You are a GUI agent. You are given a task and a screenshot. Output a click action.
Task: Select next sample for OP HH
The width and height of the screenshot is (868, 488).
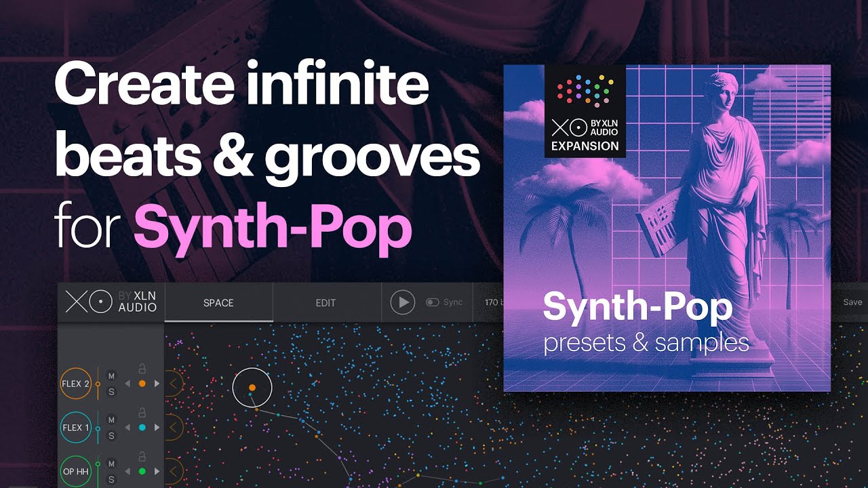tap(157, 472)
